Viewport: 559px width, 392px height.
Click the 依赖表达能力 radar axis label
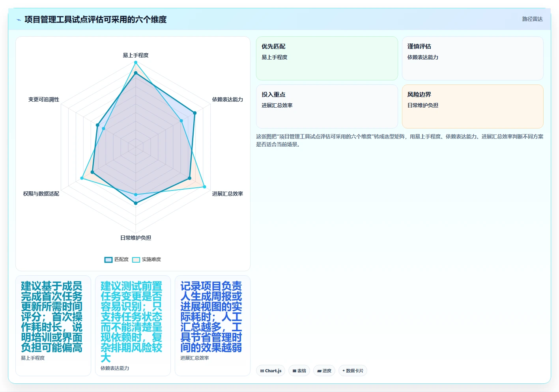228,99
